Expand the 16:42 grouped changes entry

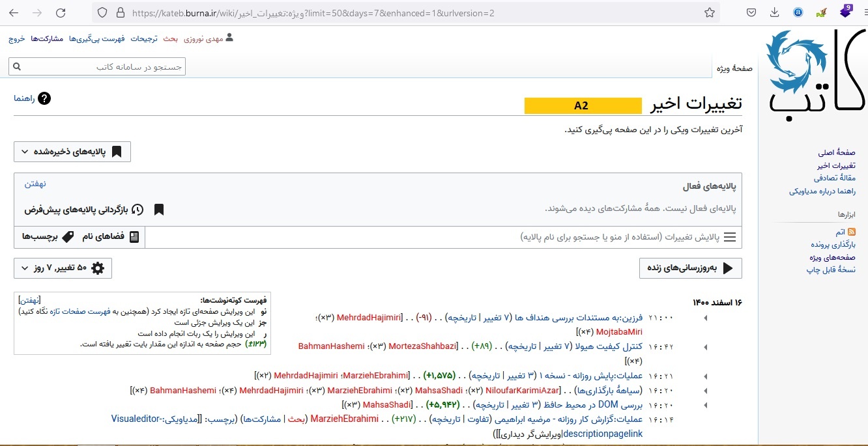(706, 346)
